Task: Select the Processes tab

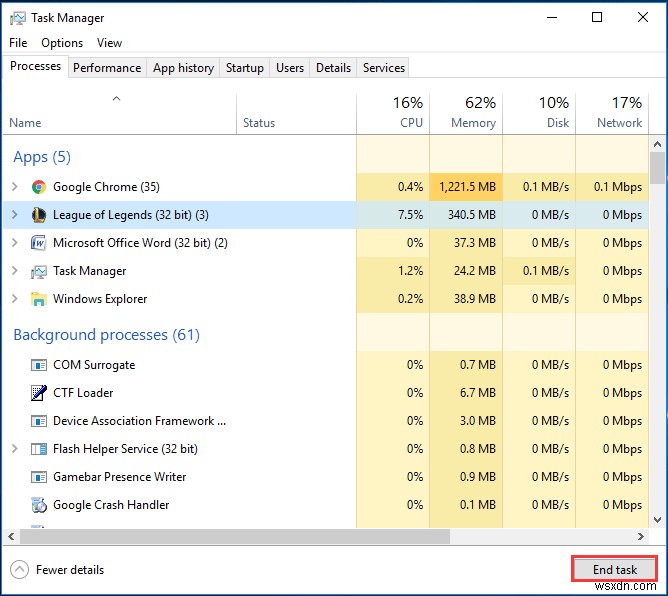Action: 35,66
